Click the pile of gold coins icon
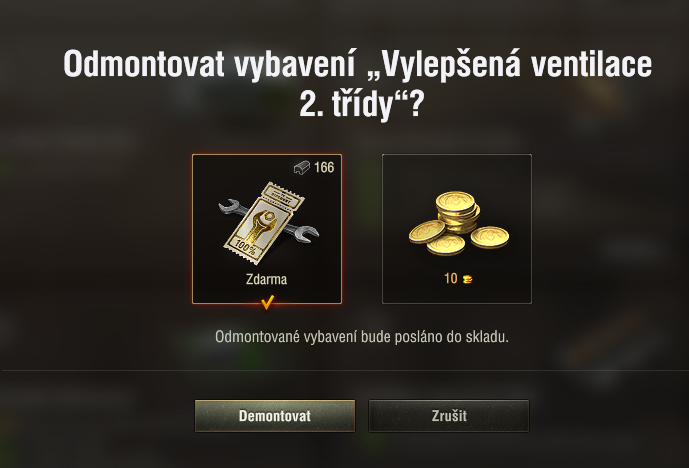 coord(459,223)
